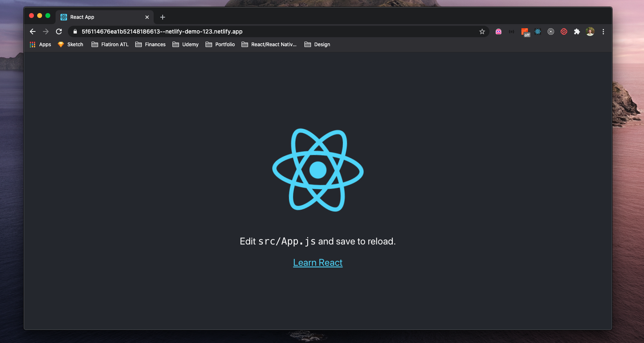Click the spinning React logo
The height and width of the screenshot is (343, 644).
pos(318,170)
